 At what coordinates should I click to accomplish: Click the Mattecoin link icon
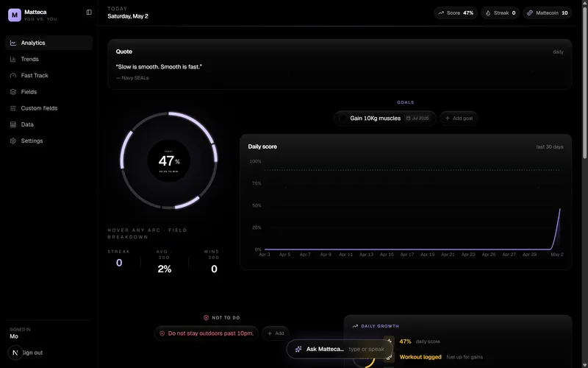(530, 13)
